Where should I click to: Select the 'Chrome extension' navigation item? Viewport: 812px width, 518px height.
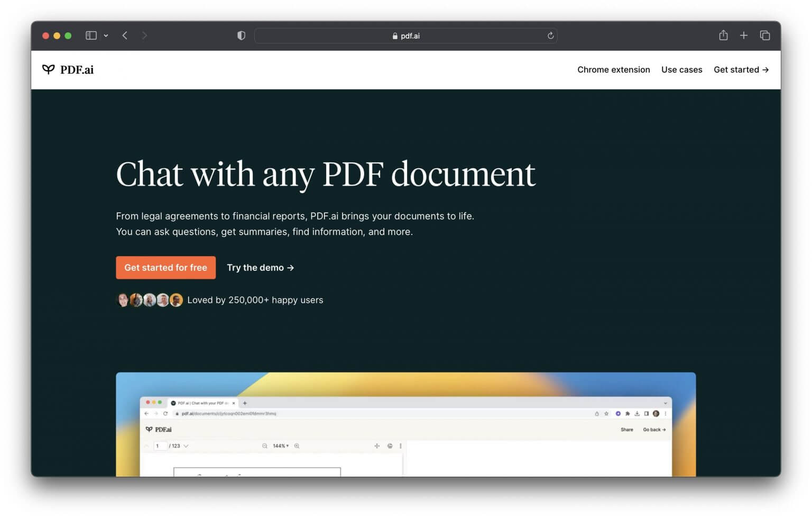coord(613,69)
